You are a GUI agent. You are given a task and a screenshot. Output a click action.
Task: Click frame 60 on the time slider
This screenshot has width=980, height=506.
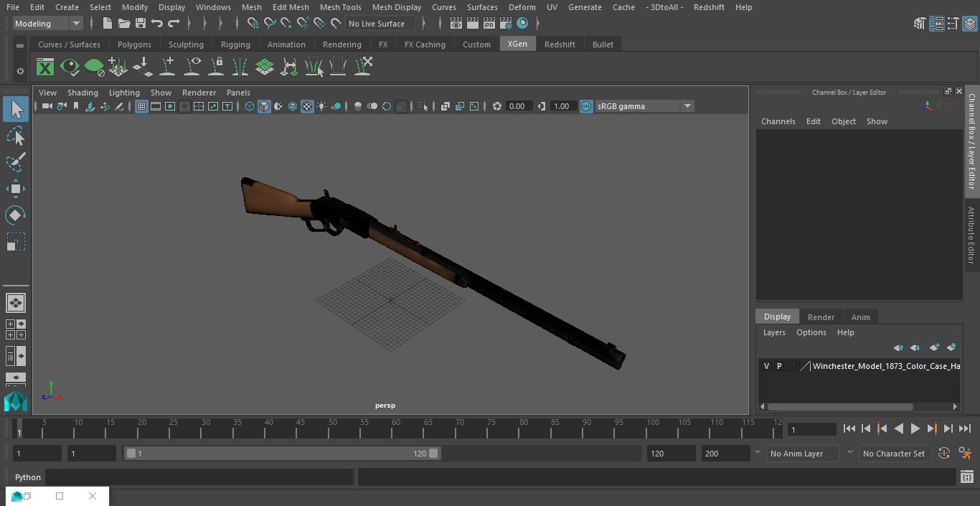tap(396, 428)
